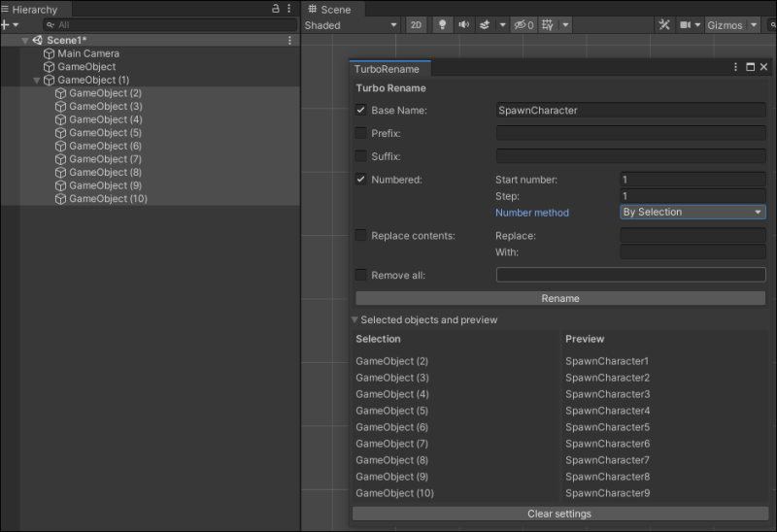
Task: Toggle hidden objects visibility eye icon
Action: (524, 25)
